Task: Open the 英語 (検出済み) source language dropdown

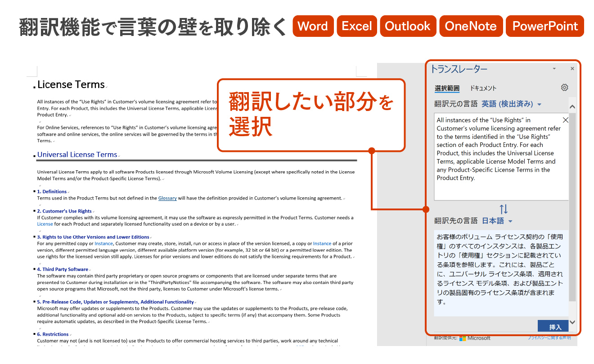Action: [511, 104]
